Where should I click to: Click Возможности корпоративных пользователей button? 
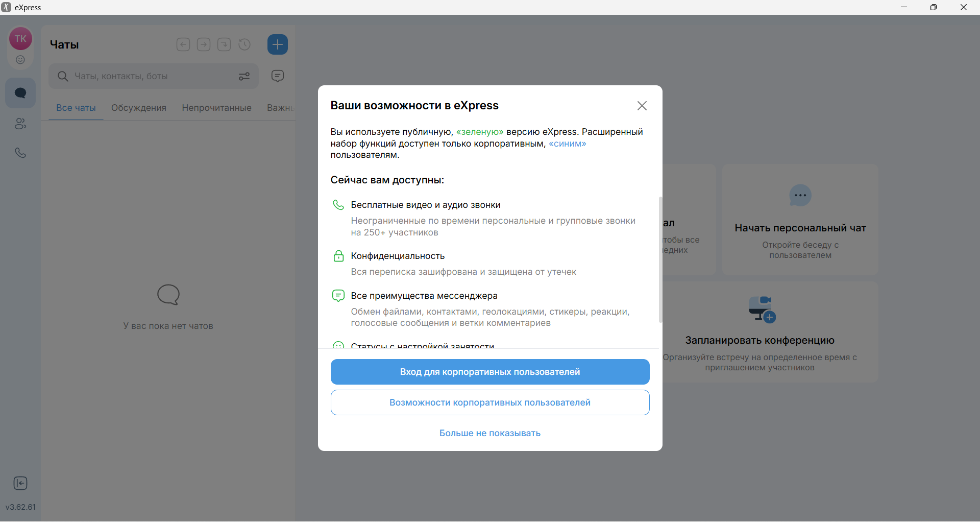point(490,402)
